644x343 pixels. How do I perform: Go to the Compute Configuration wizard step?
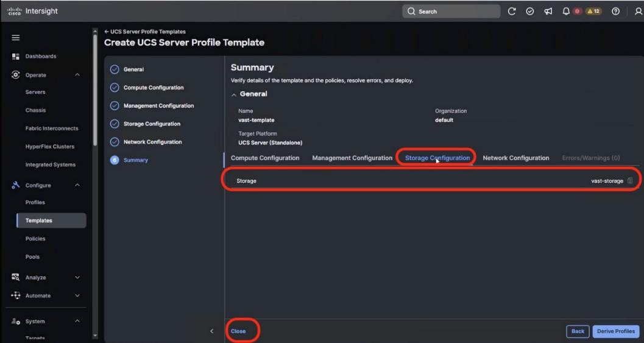(154, 88)
